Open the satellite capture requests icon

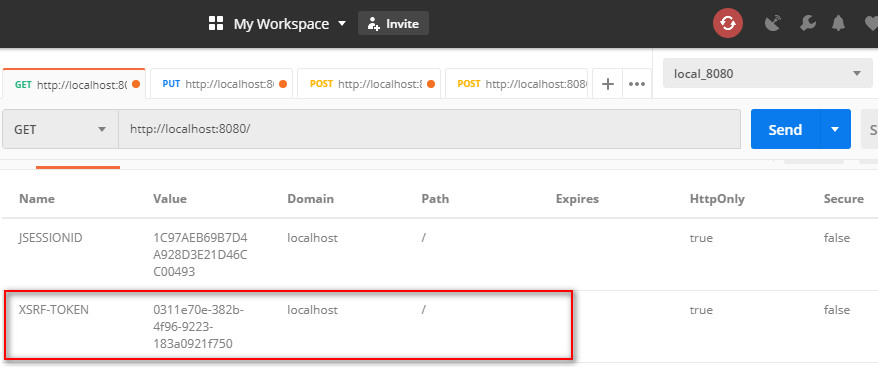tap(773, 24)
